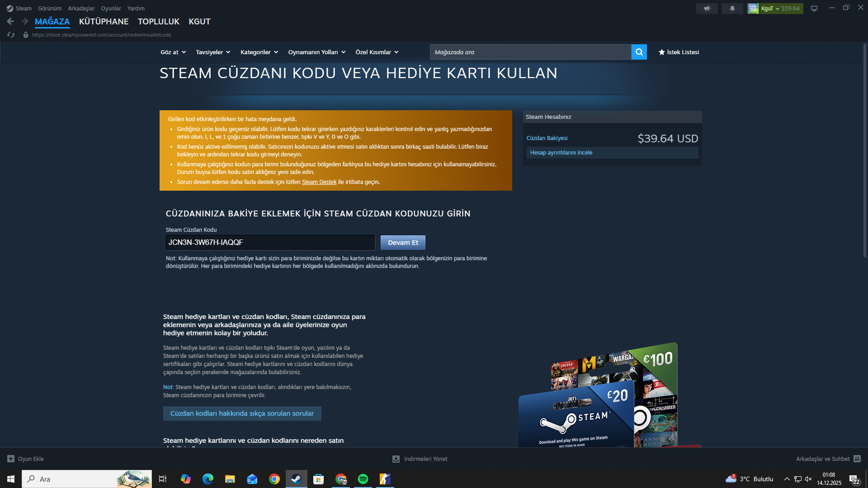The height and width of the screenshot is (488, 868).
Task: Click the KguT profile avatar
Action: pyautogui.click(x=753, y=8)
